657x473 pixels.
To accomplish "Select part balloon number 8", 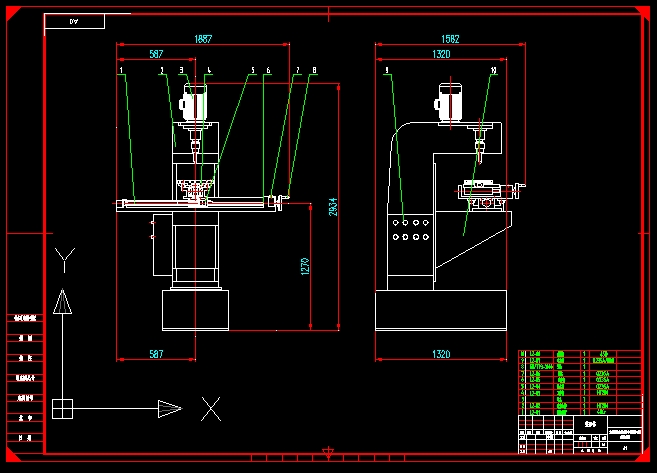I will (314, 70).
